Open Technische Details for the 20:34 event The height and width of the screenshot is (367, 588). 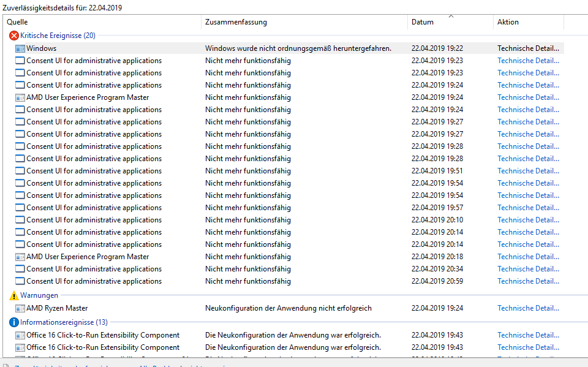click(528, 269)
